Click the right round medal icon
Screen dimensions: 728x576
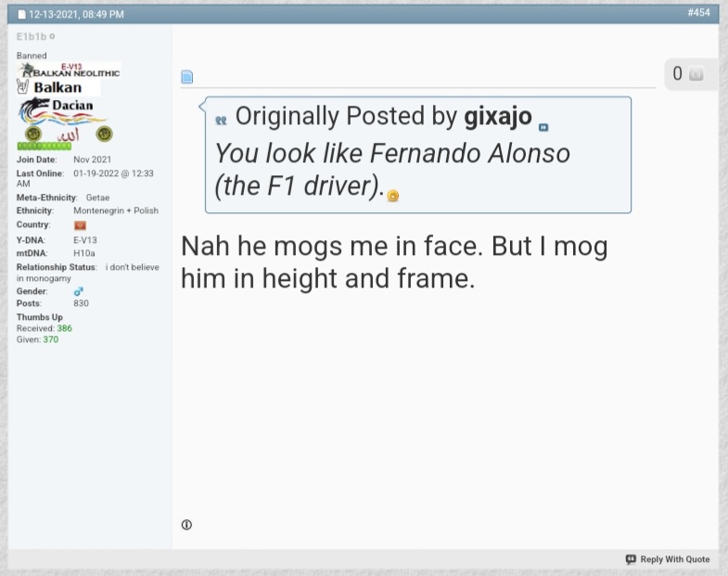[x=104, y=134]
